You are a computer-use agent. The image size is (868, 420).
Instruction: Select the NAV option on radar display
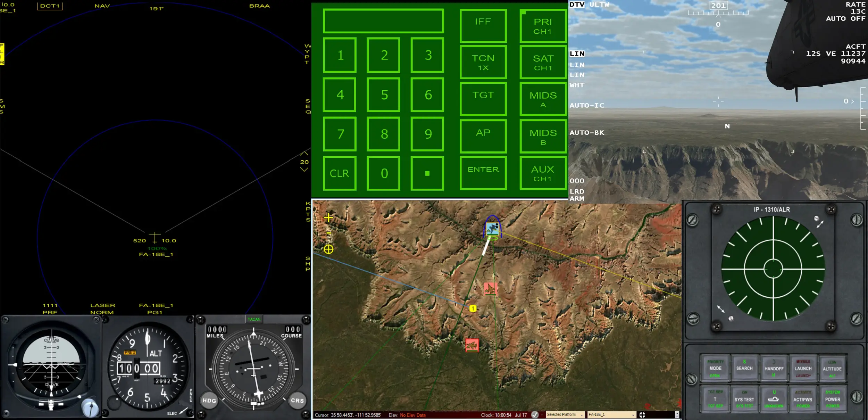102,6
